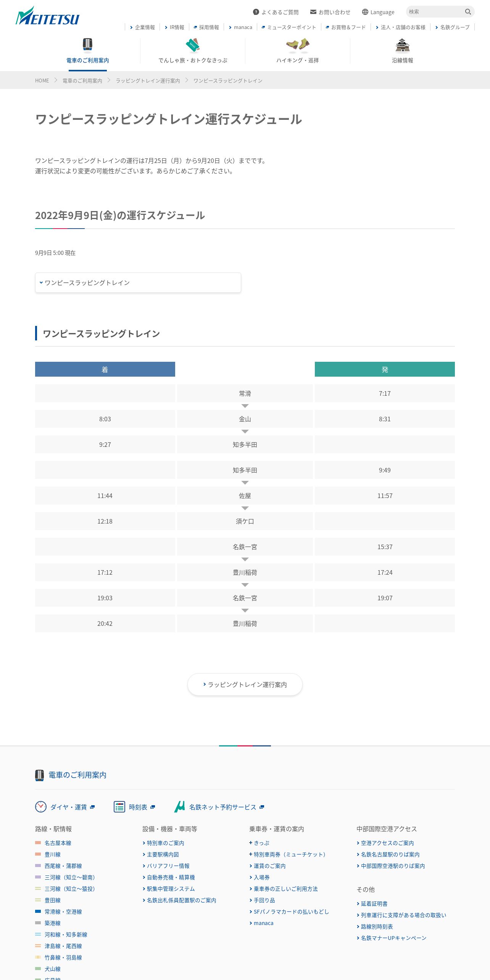Open 名鉄ネット予約サービス logo link

pos(219,807)
